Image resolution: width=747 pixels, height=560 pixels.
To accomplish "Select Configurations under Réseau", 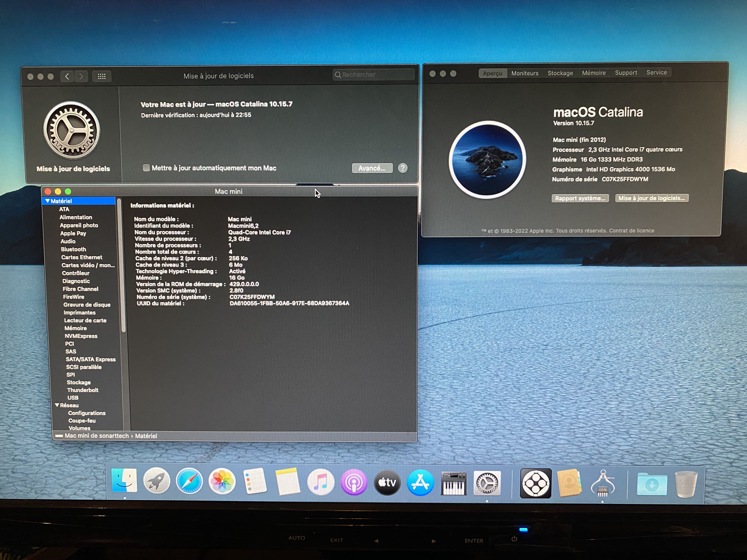I will [87, 413].
